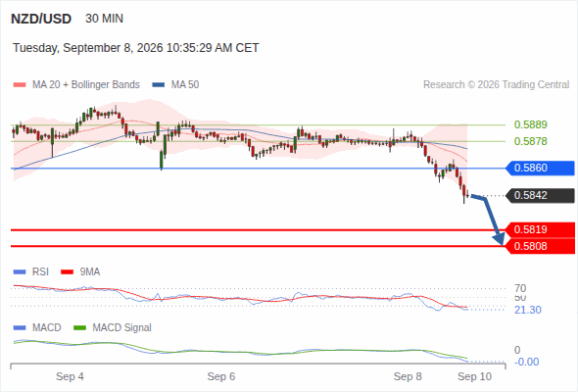Click the MA 20 + Bollinger Bands legend swatch
578x392 pixels.
[20, 85]
